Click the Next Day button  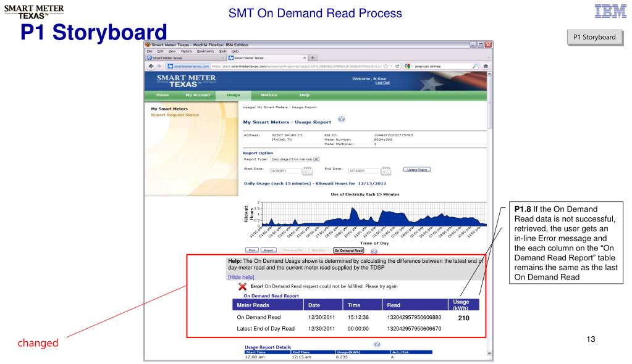point(320,250)
